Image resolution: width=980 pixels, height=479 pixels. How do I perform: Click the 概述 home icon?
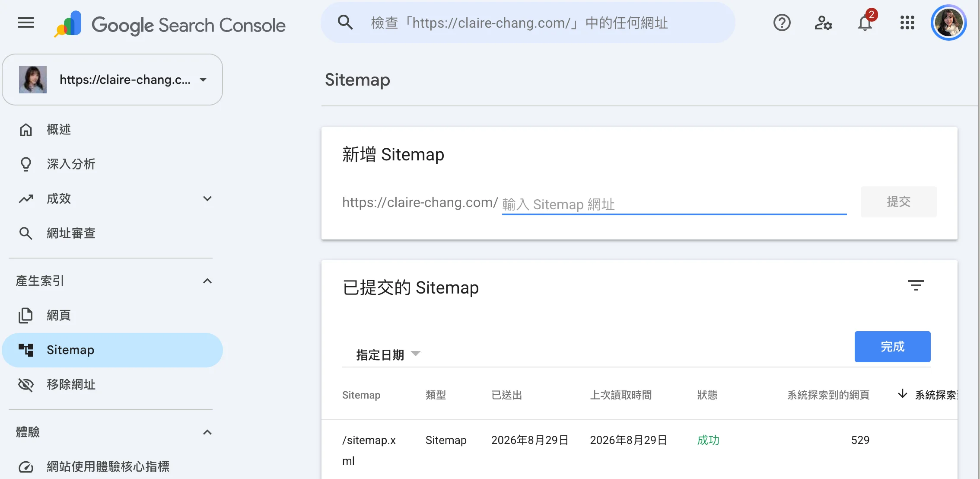[26, 130]
